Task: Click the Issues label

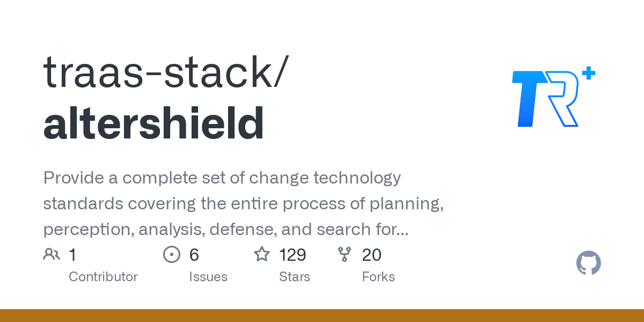Action: (208, 277)
